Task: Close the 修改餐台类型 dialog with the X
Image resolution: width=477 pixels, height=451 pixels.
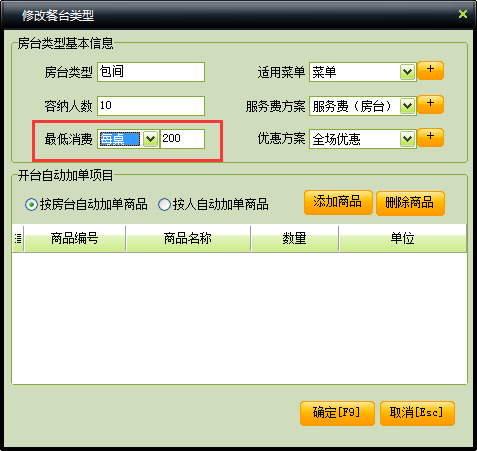Action: point(463,14)
